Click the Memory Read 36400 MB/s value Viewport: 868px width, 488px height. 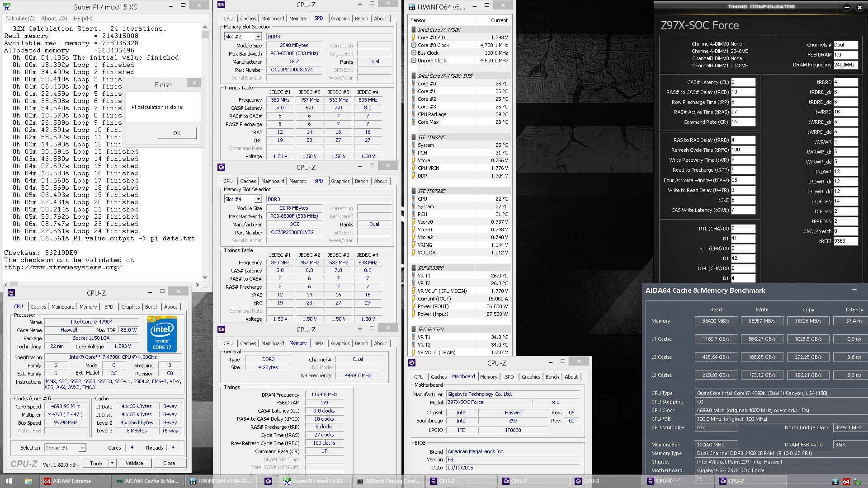716,321
